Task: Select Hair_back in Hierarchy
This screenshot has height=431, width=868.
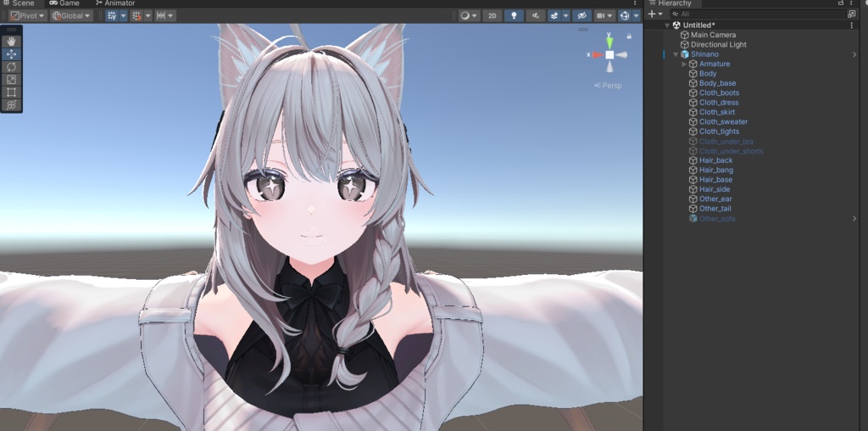Action: click(x=715, y=160)
